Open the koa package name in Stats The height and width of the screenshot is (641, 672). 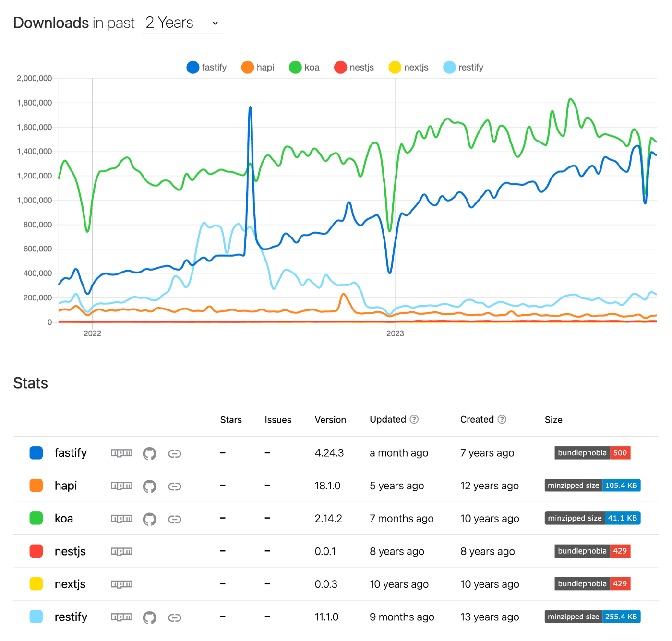(64, 519)
